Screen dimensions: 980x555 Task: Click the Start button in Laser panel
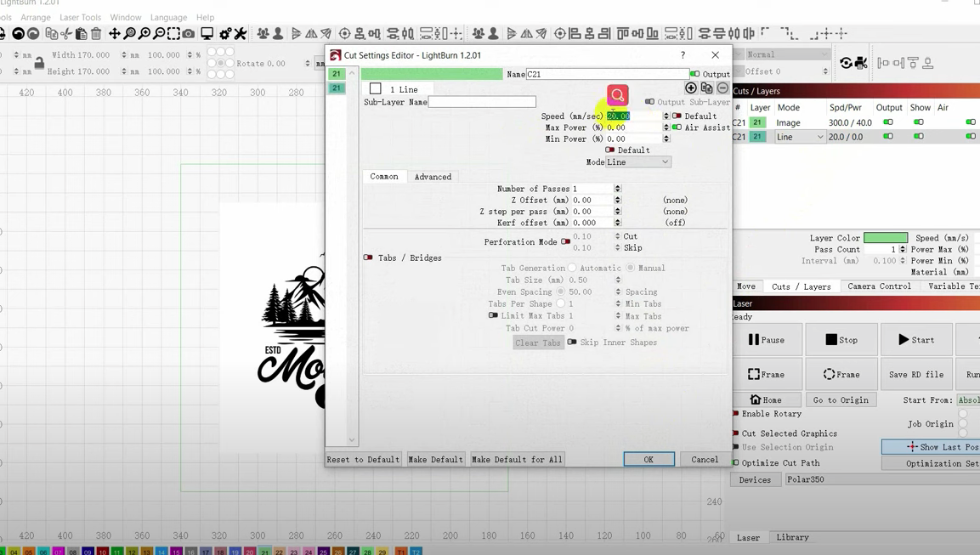tap(915, 340)
